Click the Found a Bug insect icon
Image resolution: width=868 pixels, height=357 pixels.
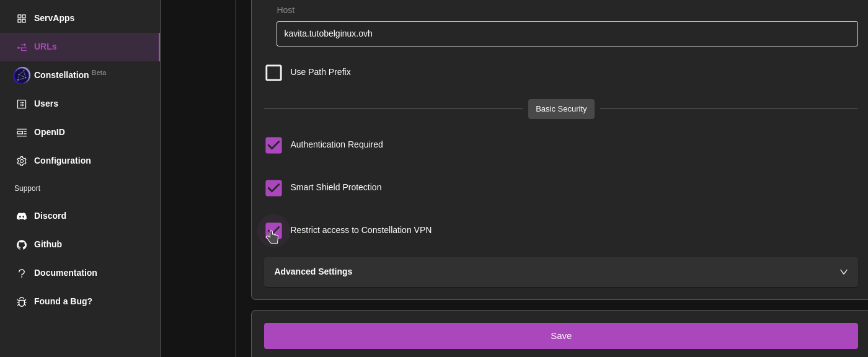(22, 302)
